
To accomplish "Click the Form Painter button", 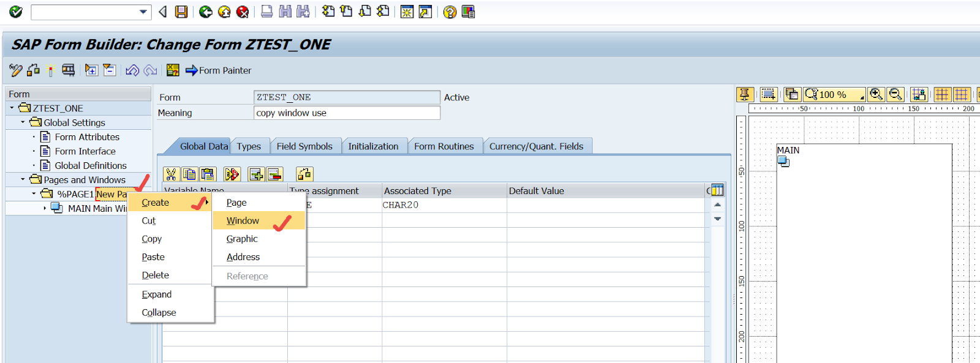I will tap(219, 70).
